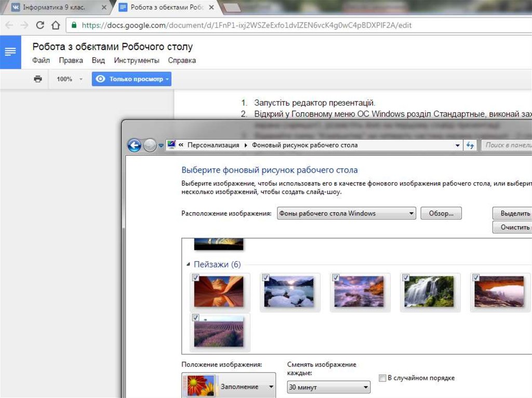This screenshot has width=532, height=398.
Task: Click the browser back arrow
Action: pyautogui.click(x=10, y=25)
